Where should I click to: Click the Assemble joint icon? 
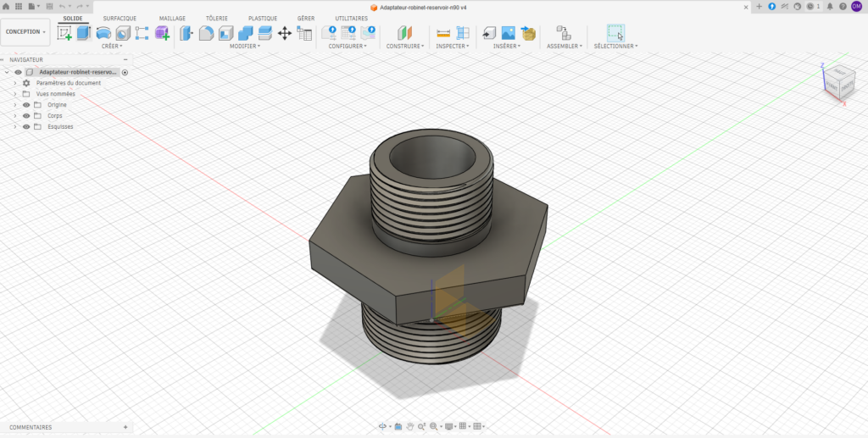(564, 33)
